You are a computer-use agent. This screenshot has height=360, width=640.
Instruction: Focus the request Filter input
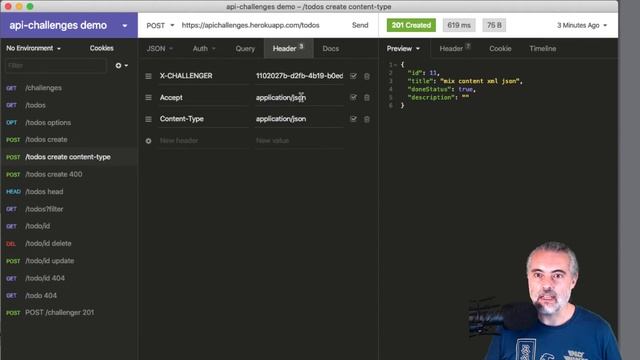click(x=56, y=65)
